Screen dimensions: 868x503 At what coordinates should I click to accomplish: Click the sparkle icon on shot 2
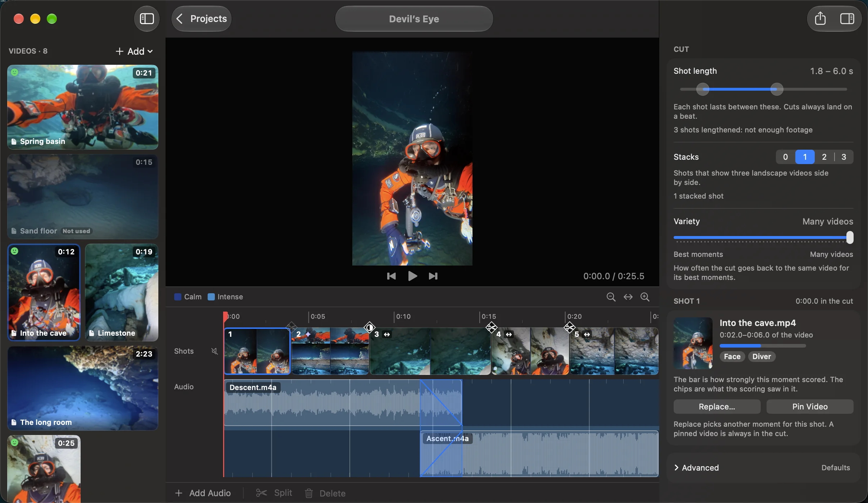pos(308,334)
